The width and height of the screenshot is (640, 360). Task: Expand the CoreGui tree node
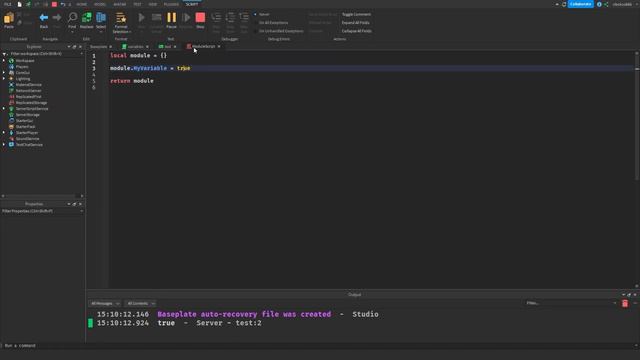[x=4, y=73]
